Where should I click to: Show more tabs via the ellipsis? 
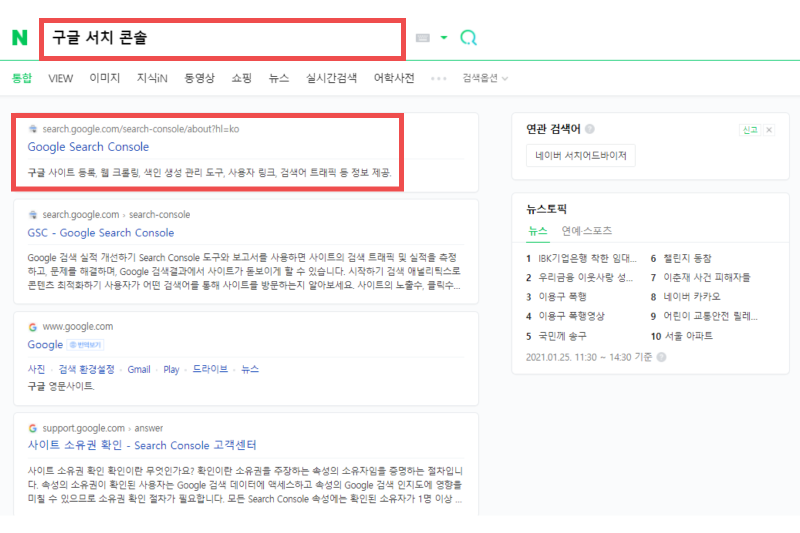(438, 79)
